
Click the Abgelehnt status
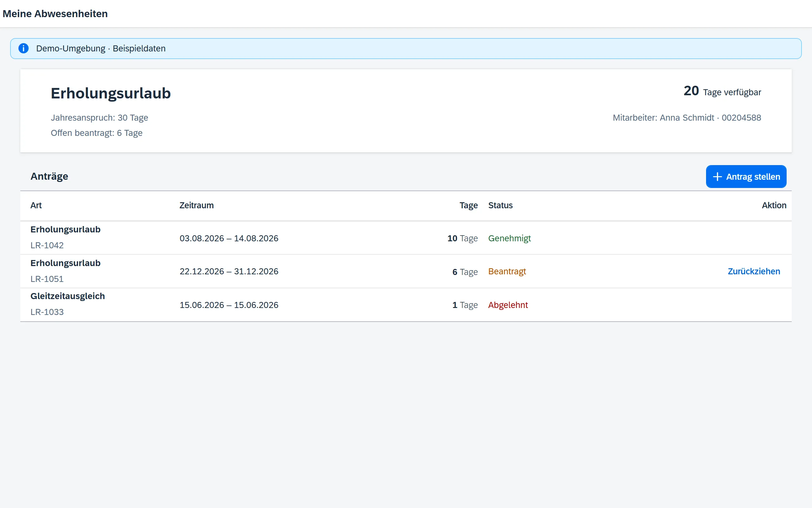508,305
